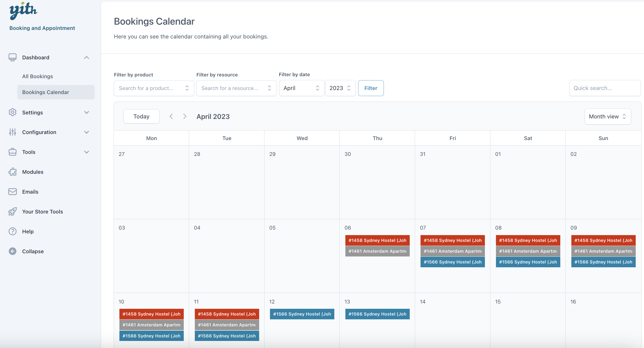644x348 pixels.
Task: Go to the previous month arrow
Action: (171, 116)
